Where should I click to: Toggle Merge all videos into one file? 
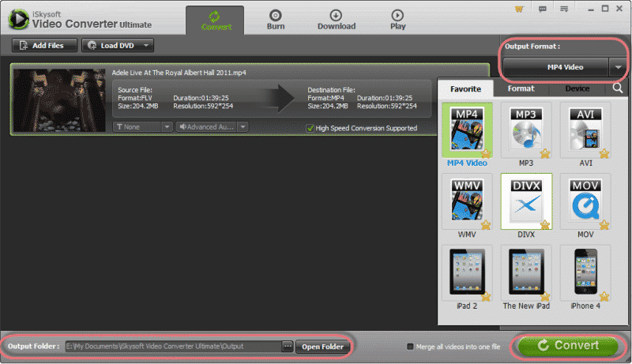[410, 347]
